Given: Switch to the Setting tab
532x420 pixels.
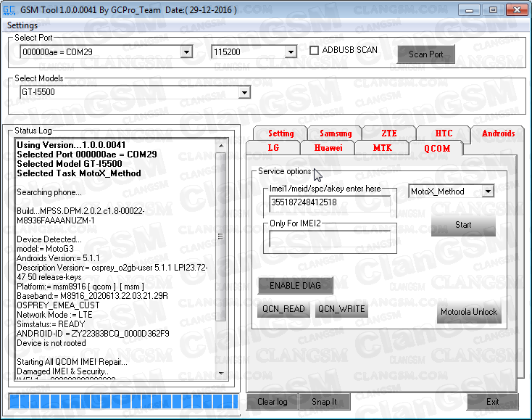Looking at the screenshot, I should pos(280,133).
